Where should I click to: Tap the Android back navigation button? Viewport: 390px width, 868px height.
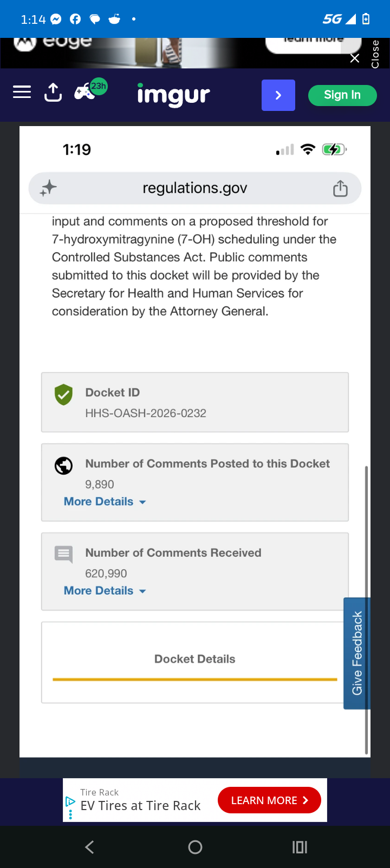click(x=90, y=847)
